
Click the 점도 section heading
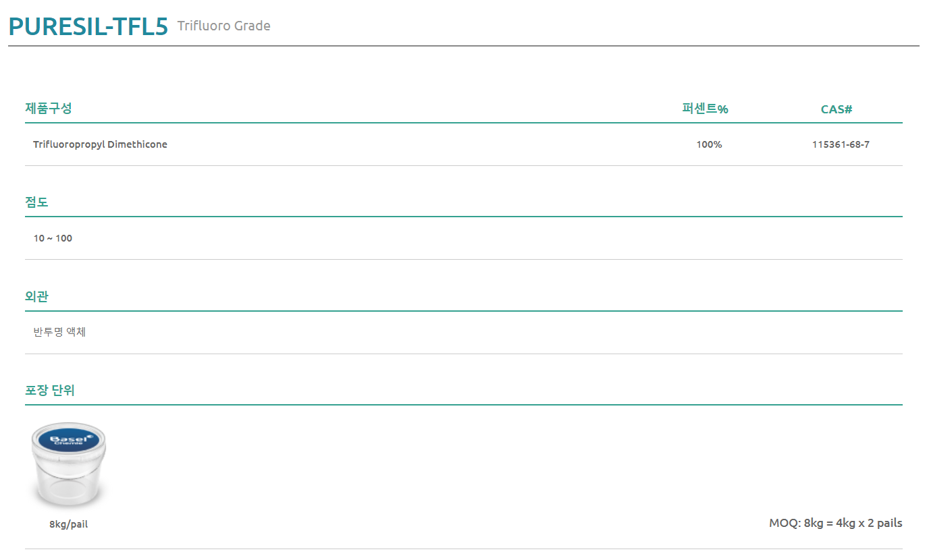(x=36, y=202)
